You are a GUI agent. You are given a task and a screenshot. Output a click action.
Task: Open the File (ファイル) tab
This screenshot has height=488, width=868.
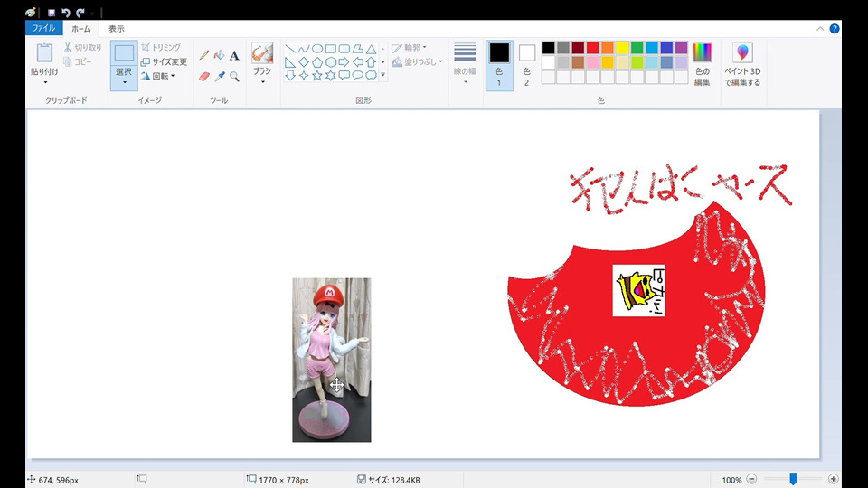43,28
